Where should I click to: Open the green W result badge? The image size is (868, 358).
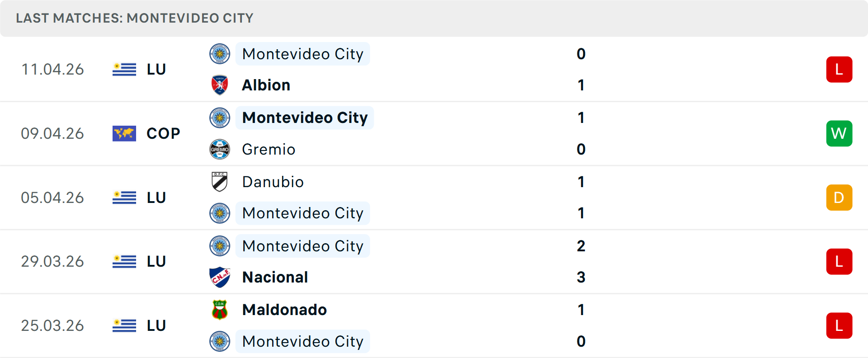(x=839, y=133)
